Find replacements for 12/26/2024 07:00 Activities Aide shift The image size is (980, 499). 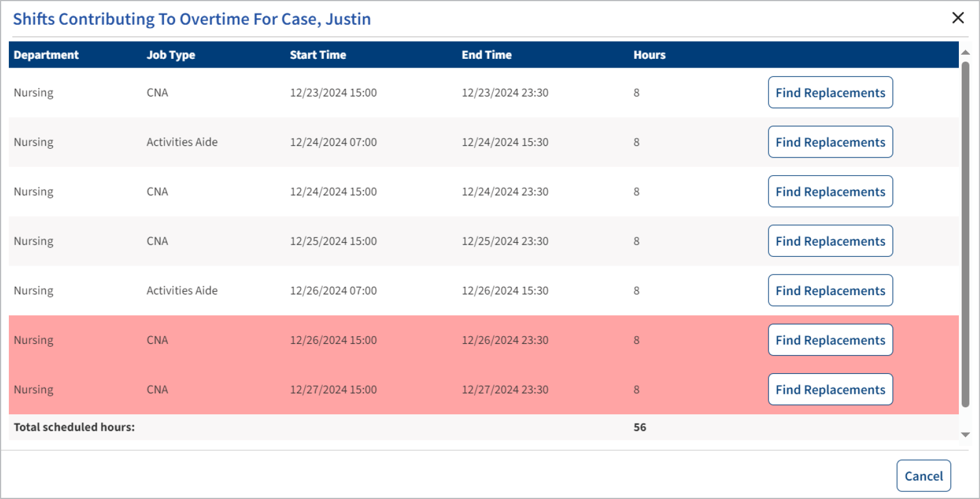[830, 290]
